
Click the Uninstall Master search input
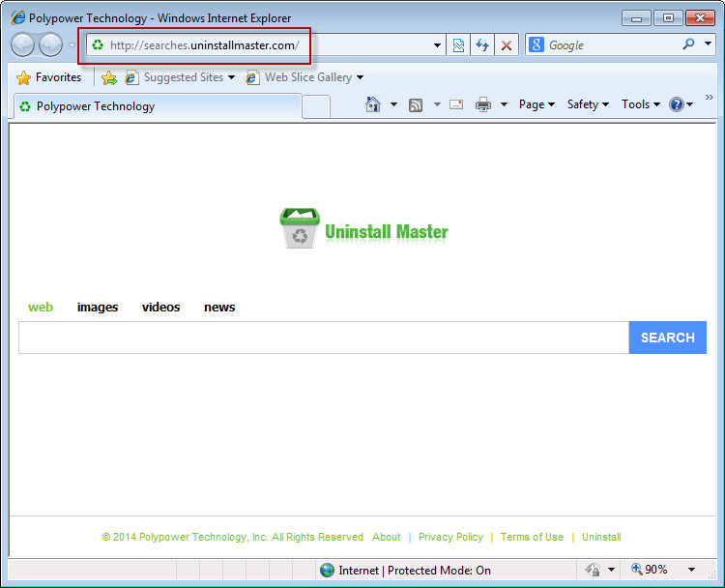coord(324,338)
